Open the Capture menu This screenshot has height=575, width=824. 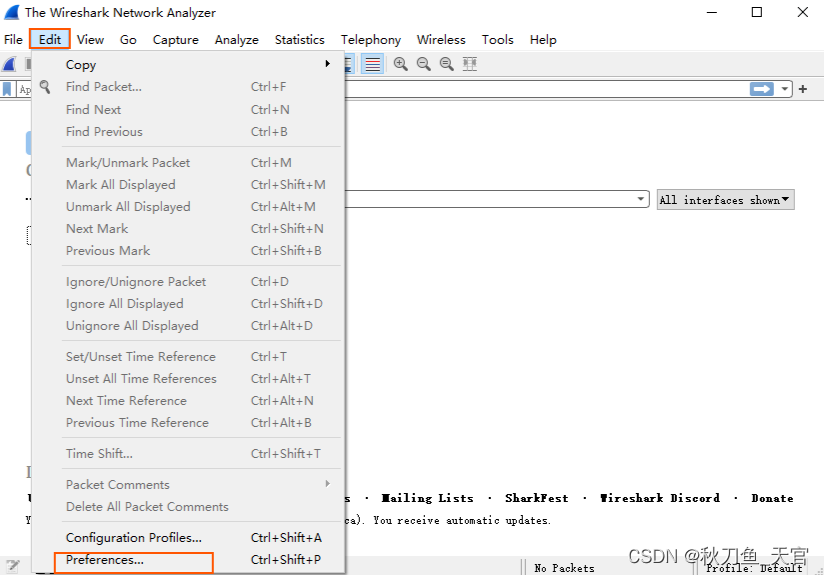(x=176, y=39)
